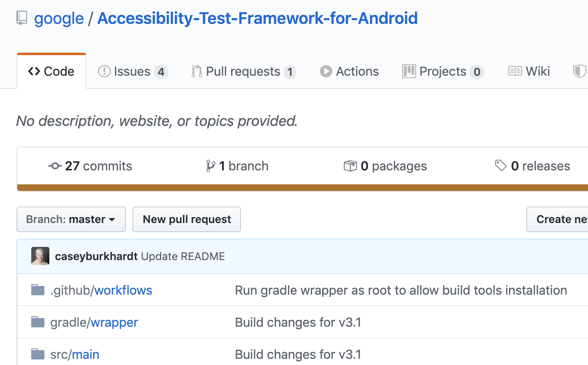Click the New pull request button
588x365 pixels.
(x=186, y=219)
